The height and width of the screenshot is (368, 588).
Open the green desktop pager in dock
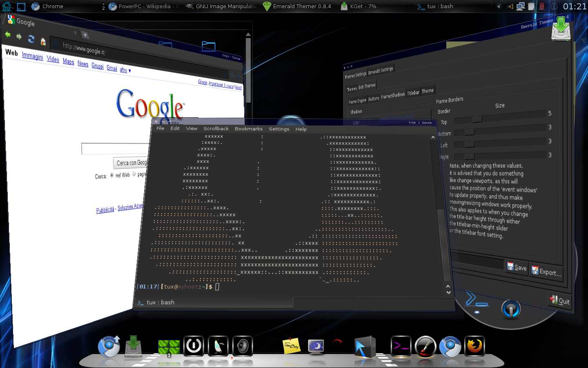(169, 348)
